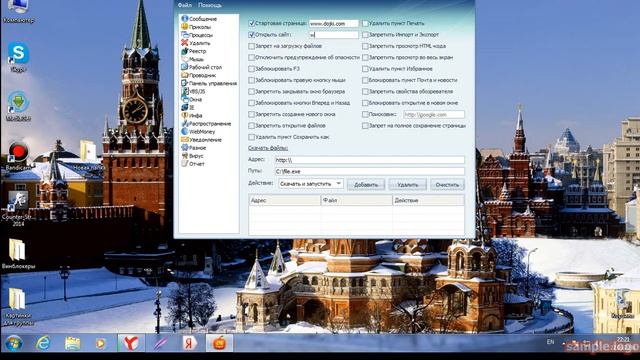Click into the Адрес input field
Viewport: 640px width, 360px height.
point(369,160)
